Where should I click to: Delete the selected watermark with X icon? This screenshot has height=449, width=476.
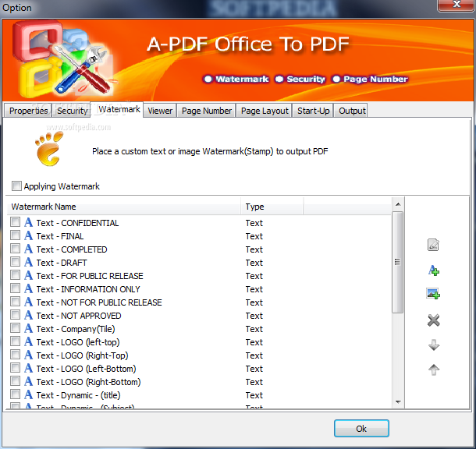434,320
